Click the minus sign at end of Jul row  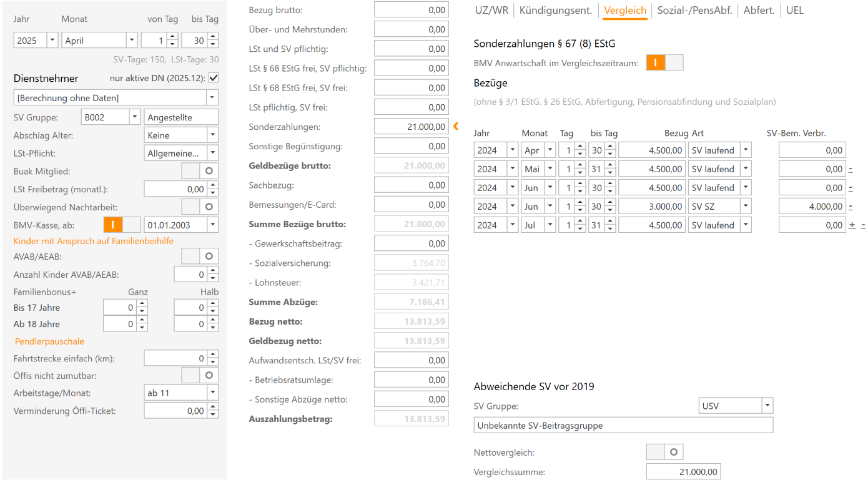pos(863,225)
